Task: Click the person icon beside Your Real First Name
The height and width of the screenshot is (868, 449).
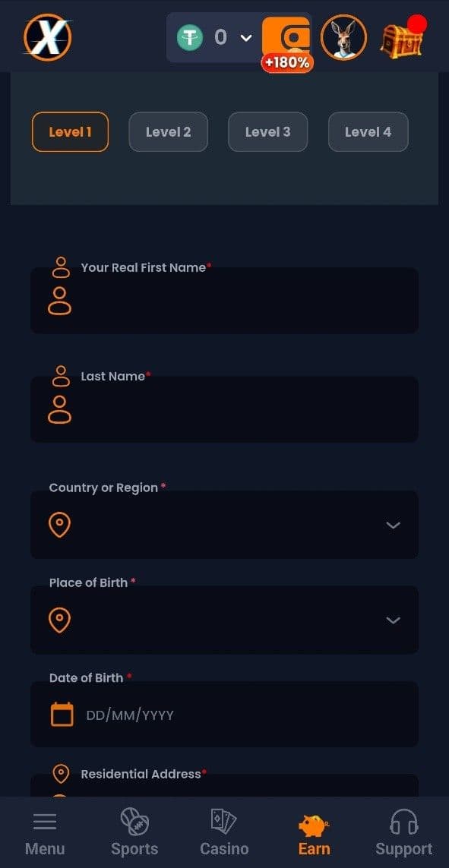Action: coord(61,266)
